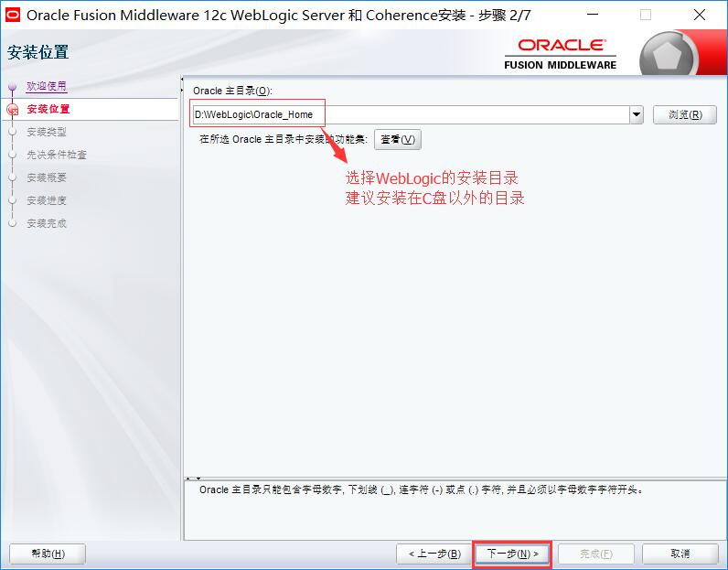This screenshot has height=570, width=728.
Task: Click the '在所选 Oracle 主目录中安装的功能集:' text
Action: coord(284,139)
